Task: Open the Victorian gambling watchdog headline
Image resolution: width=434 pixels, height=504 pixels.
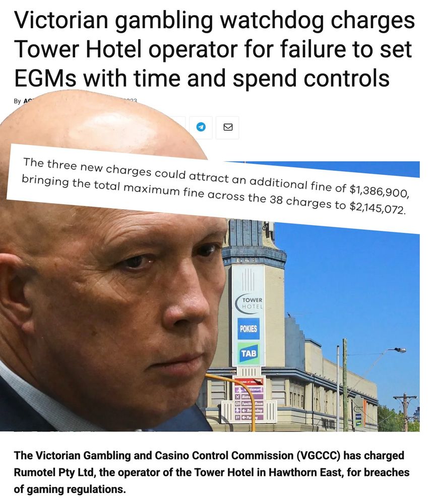Action: tap(214, 49)
